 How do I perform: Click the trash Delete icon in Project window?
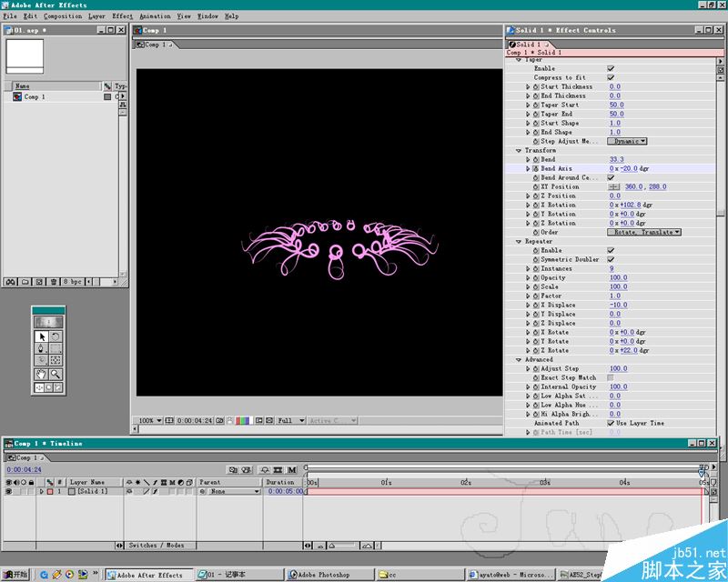54,282
